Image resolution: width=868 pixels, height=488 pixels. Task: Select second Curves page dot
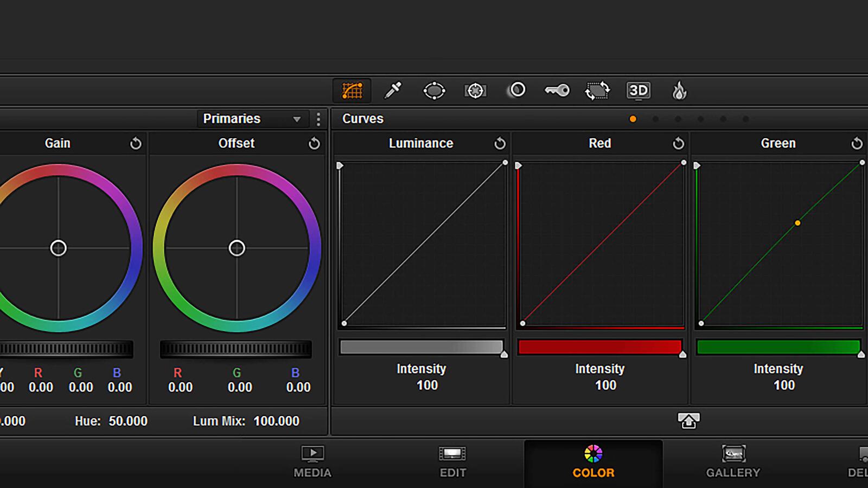pyautogui.click(x=655, y=119)
